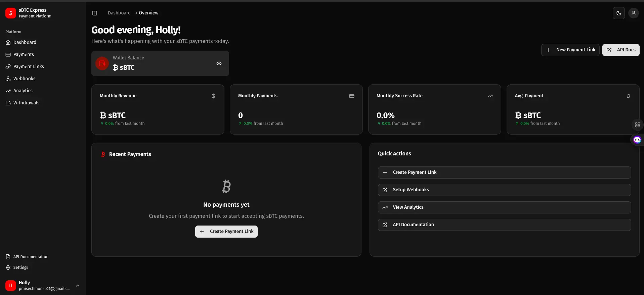644x295 pixels.
Task: Open Dashboard in the sidebar
Action: 43,42
